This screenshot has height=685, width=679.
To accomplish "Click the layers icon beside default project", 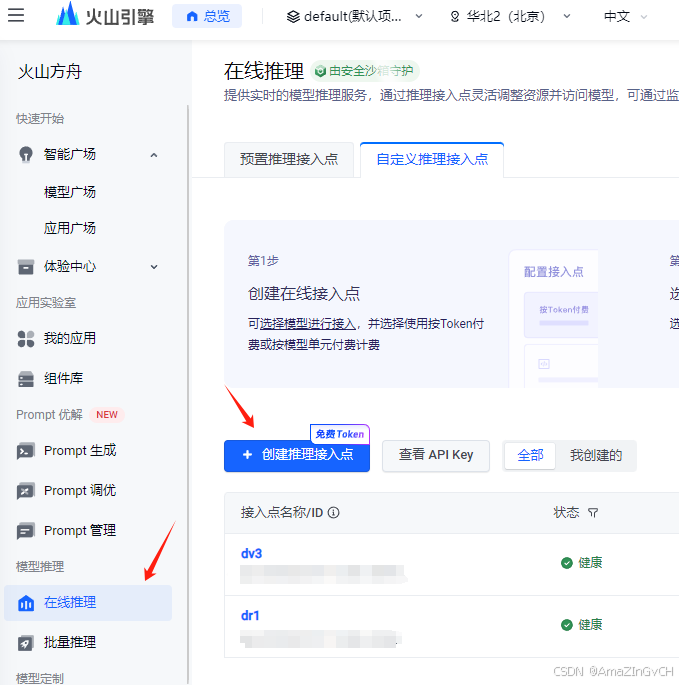I will (293, 17).
